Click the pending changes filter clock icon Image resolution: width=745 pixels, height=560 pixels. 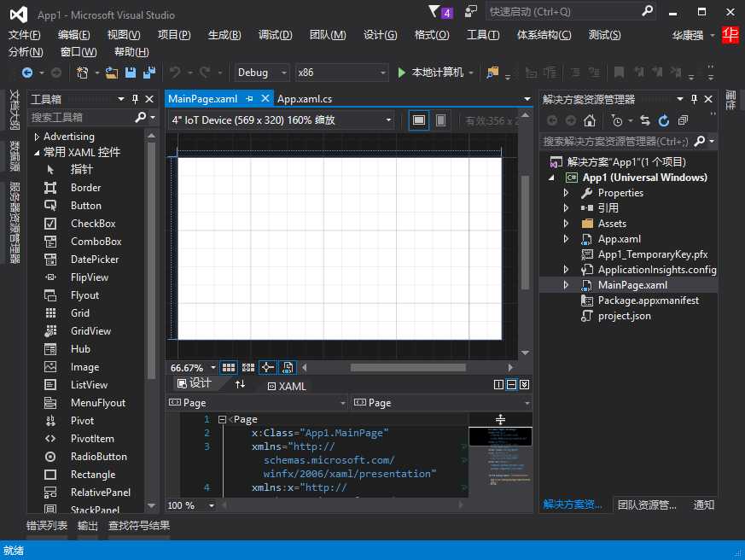[617, 120]
